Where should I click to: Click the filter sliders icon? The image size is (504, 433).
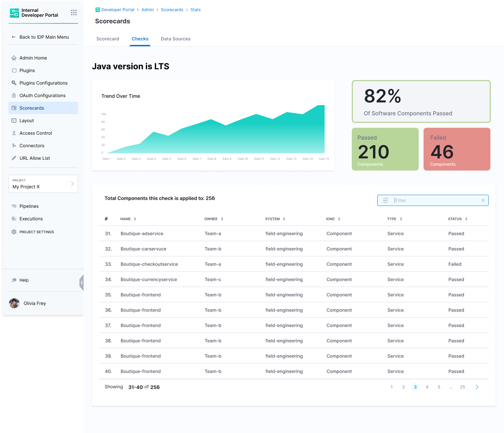pyautogui.click(x=386, y=200)
